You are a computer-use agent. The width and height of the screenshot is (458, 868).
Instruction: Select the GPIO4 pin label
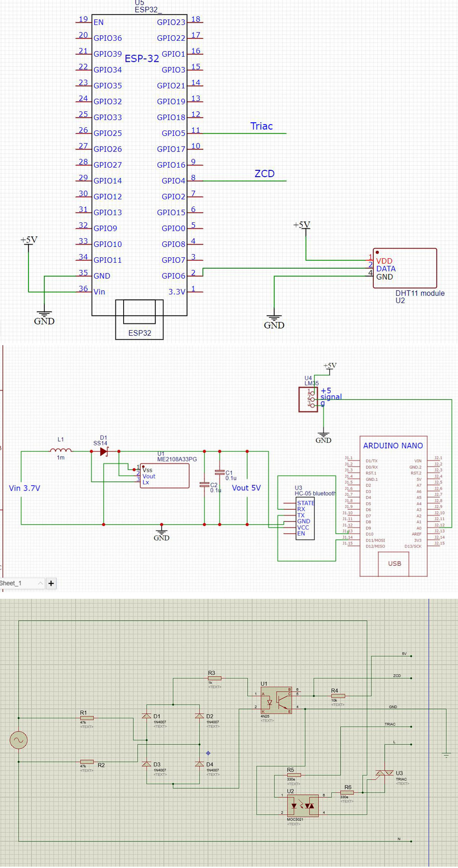tap(174, 181)
